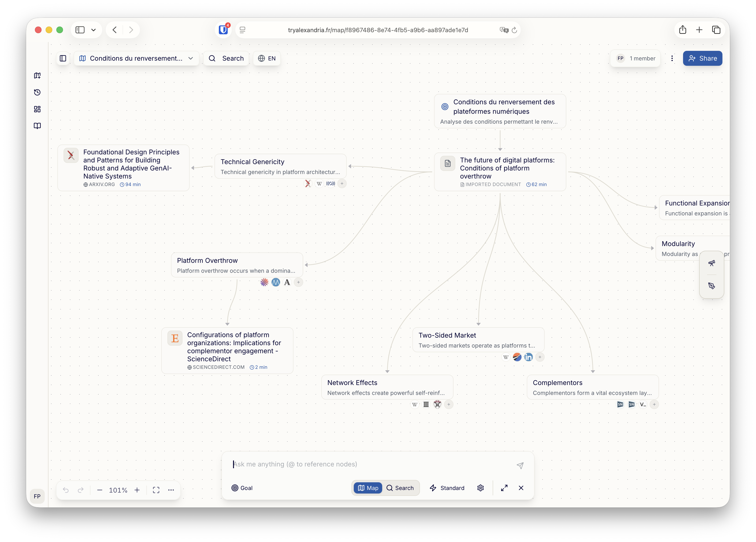
Task: Open the library book icon in sidebar
Action: coord(37,126)
